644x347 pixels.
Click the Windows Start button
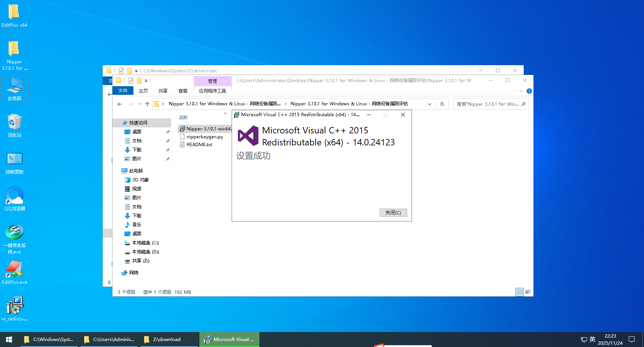pyautogui.click(x=9, y=340)
